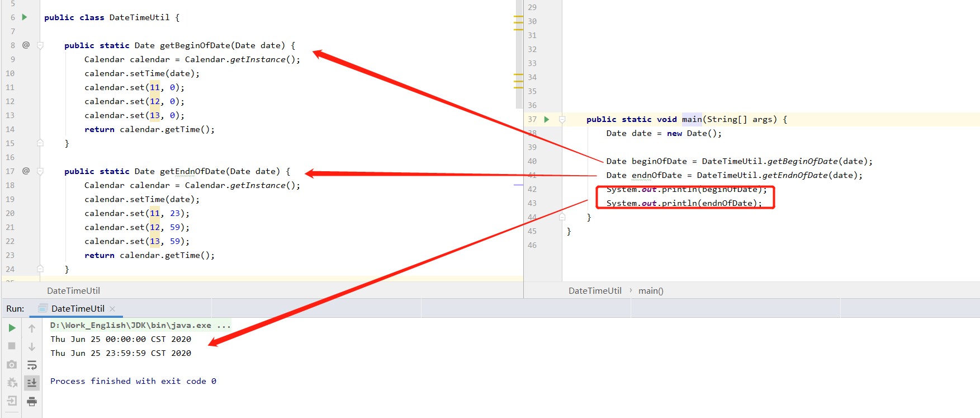Click the bug restore layout icon
Image resolution: width=980 pixels, height=418 pixels.
[12, 383]
